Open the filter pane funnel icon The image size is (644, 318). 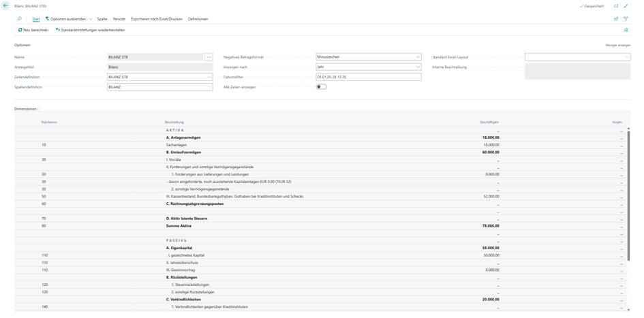tap(626, 19)
